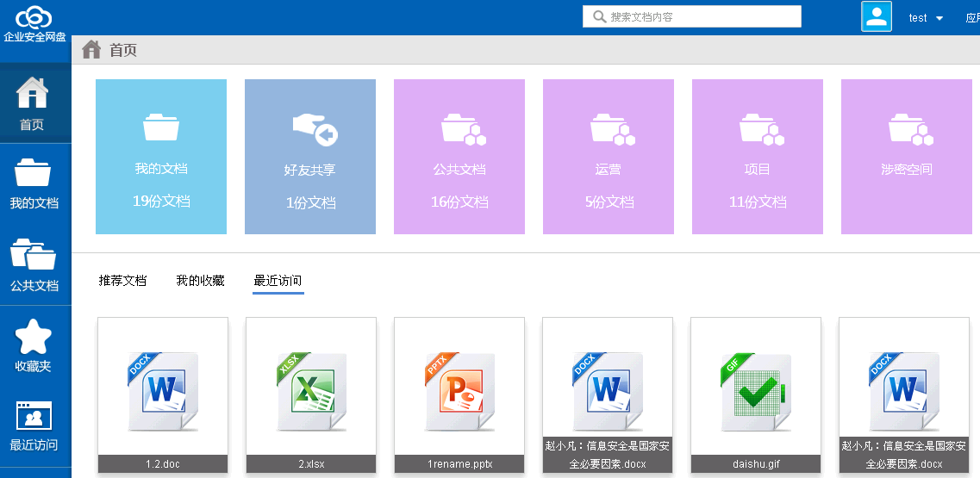
Task: Open the 1.2.doc file thumbnail
Action: [163, 392]
